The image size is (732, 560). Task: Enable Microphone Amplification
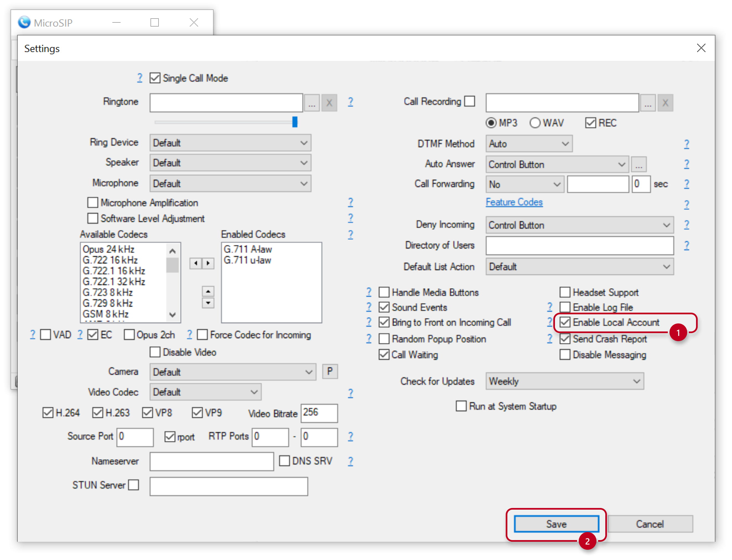tap(92, 203)
